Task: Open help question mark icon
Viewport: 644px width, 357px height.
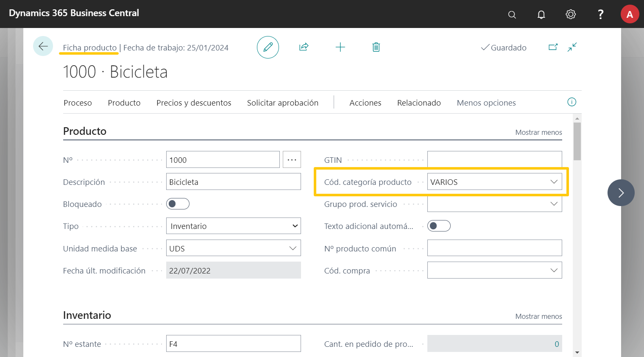Action: pos(600,14)
